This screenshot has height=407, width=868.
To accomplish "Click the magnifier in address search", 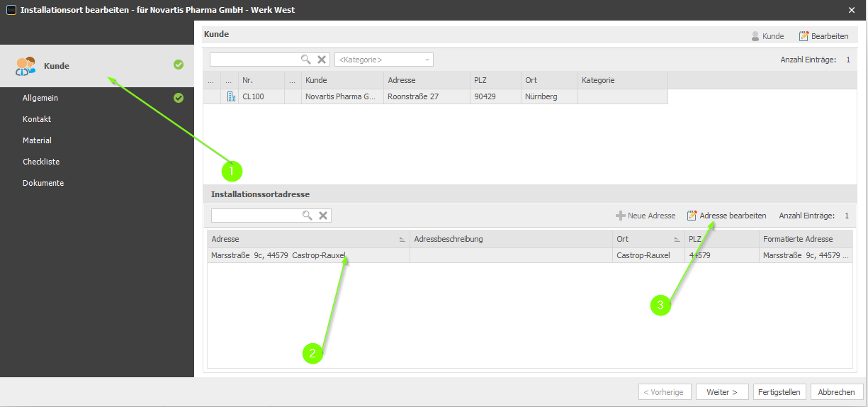I will 308,216.
